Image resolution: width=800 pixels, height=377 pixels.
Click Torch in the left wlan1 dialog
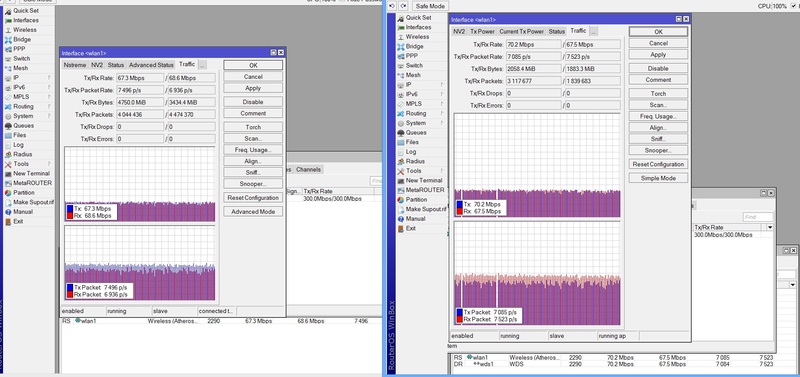[253, 127]
